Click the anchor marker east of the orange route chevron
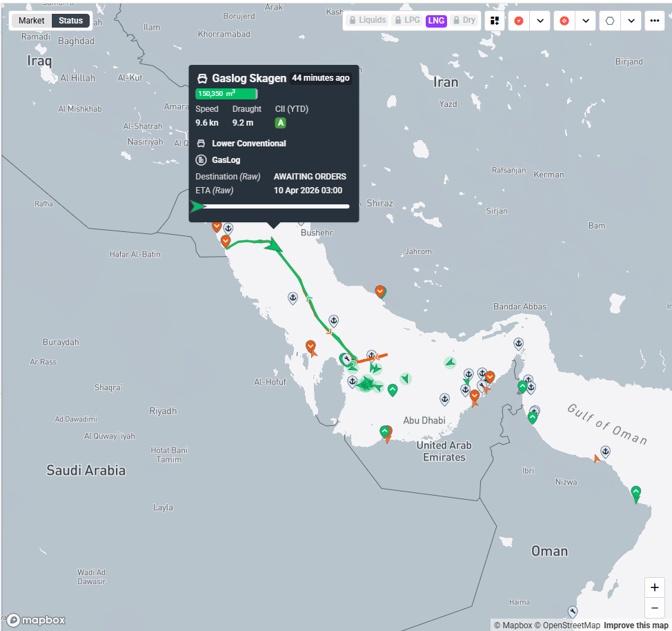672x631 pixels. [333, 320]
